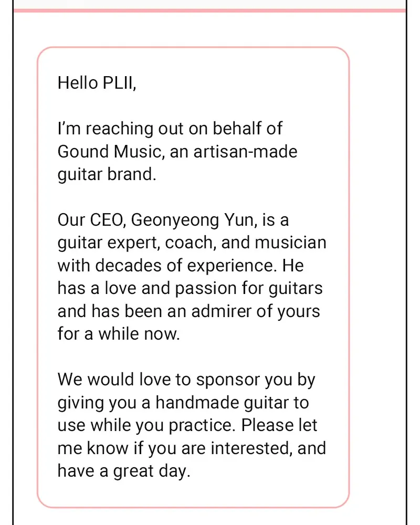Click the phrase "have a great day."
420x525 pixels.
point(123,471)
